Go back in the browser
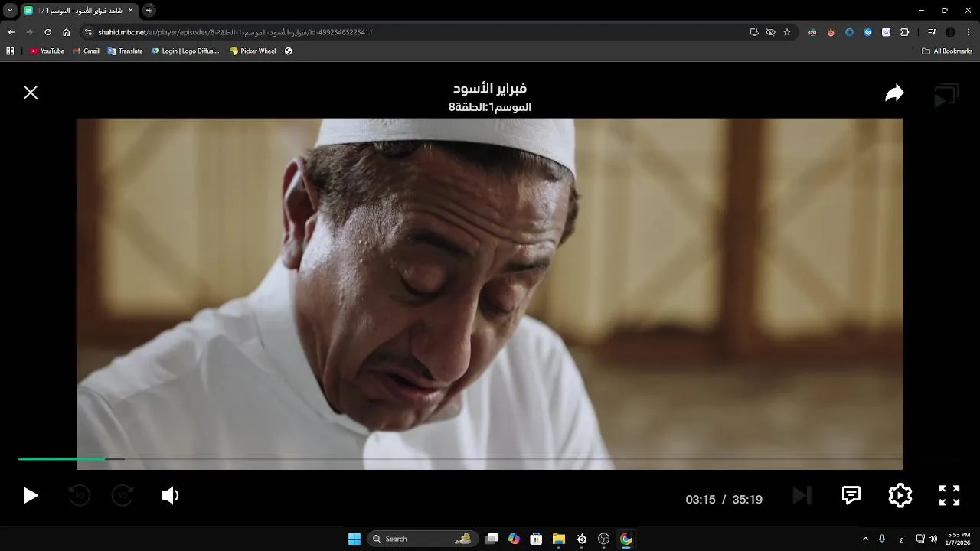The height and width of the screenshot is (551, 980). 11,32
